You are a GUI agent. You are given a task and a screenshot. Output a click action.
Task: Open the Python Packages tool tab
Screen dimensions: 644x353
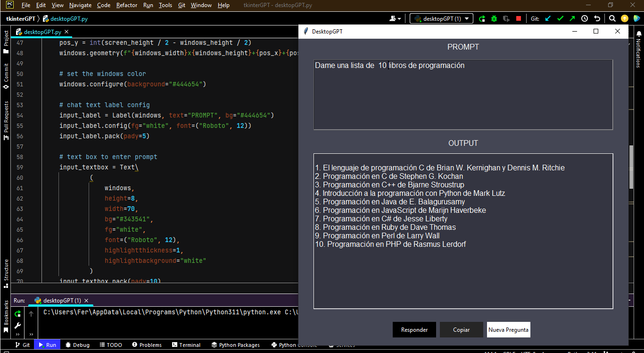235,345
